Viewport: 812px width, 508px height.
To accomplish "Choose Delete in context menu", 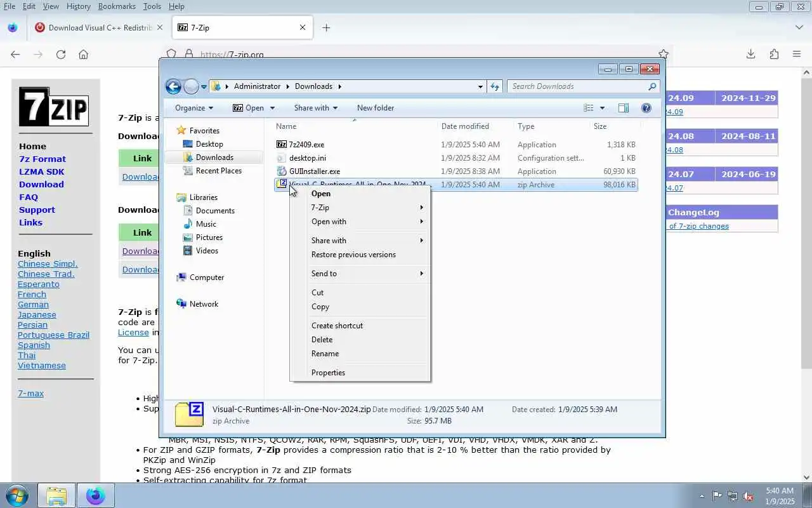I will coord(360,340).
